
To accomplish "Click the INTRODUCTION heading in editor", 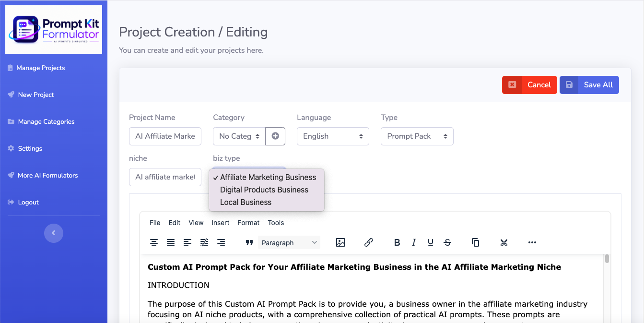I will tap(178, 285).
